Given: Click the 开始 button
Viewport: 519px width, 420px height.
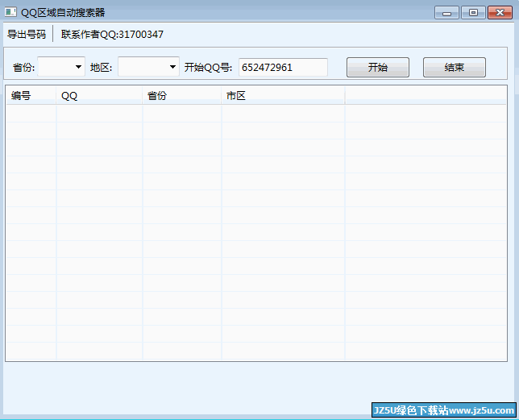Looking at the screenshot, I should coord(378,67).
